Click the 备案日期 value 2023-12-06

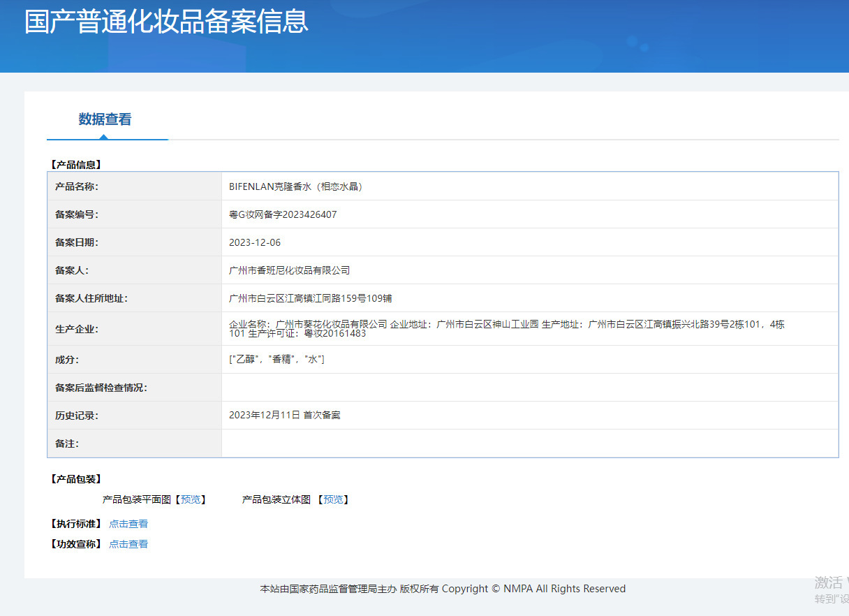pos(255,242)
